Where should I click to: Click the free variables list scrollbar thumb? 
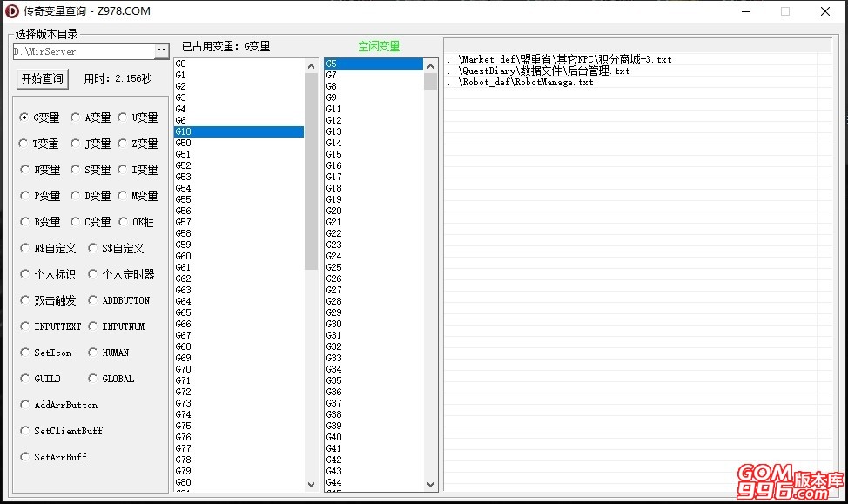pos(430,82)
